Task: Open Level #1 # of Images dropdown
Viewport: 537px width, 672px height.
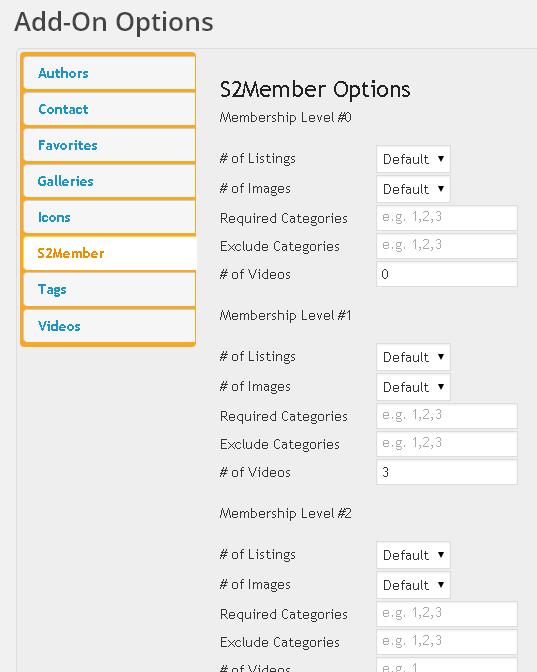Action: pos(413,387)
